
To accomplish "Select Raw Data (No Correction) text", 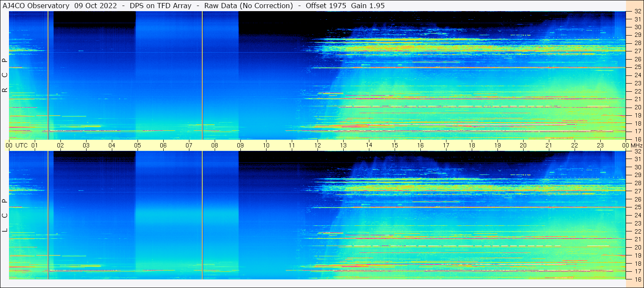I will tap(249, 6).
